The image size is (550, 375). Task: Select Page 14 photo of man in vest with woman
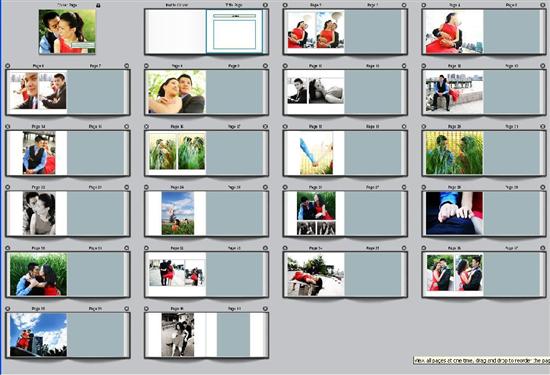[38, 153]
